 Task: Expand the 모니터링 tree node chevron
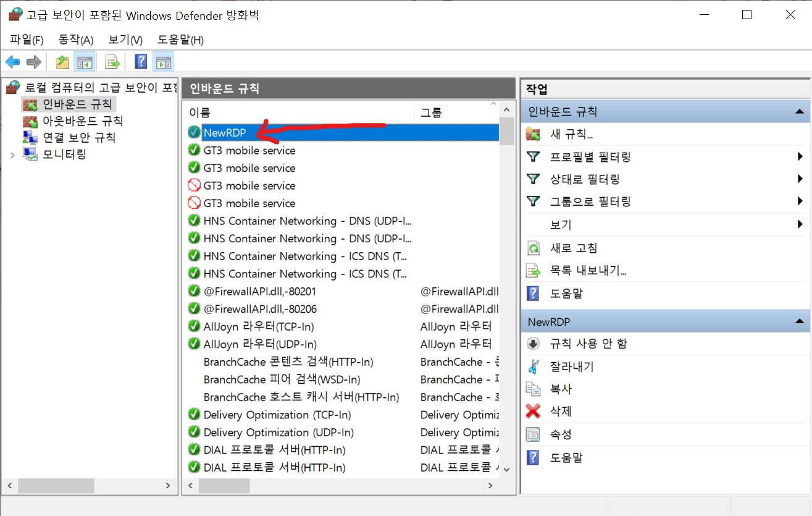pyautogui.click(x=12, y=155)
